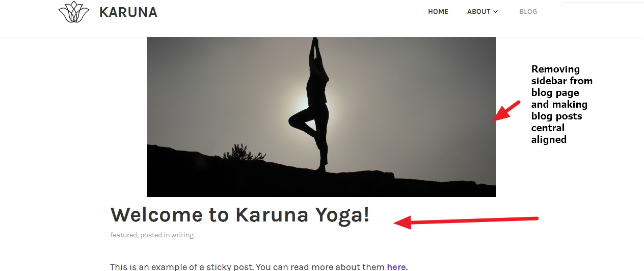
Task: Click the short red arrow beside the photo
Action: [x=507, y=111]
